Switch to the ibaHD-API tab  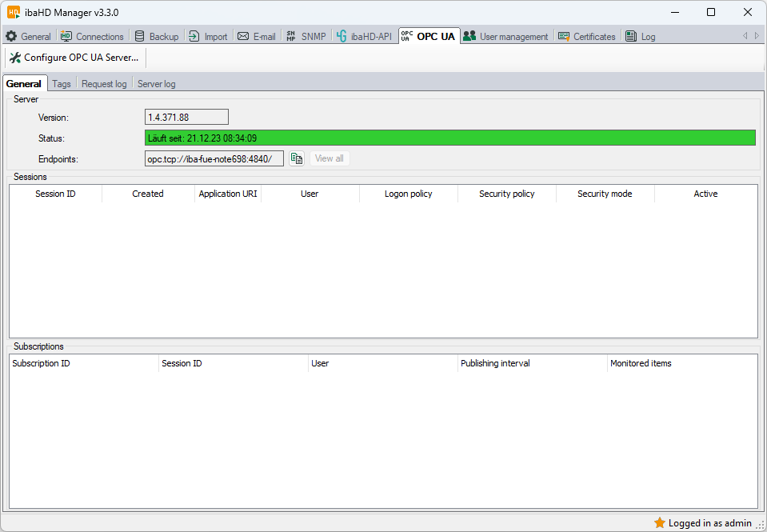365,36
